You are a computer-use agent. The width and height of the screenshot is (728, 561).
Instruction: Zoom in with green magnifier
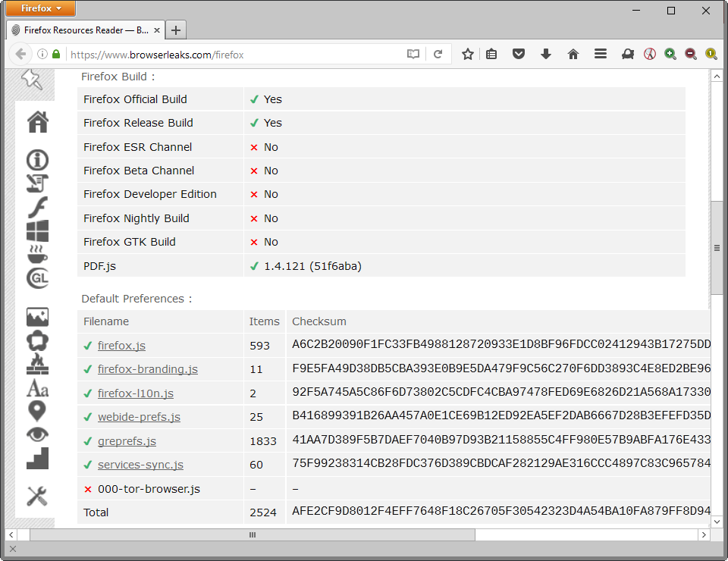click(x=670, y=55)
